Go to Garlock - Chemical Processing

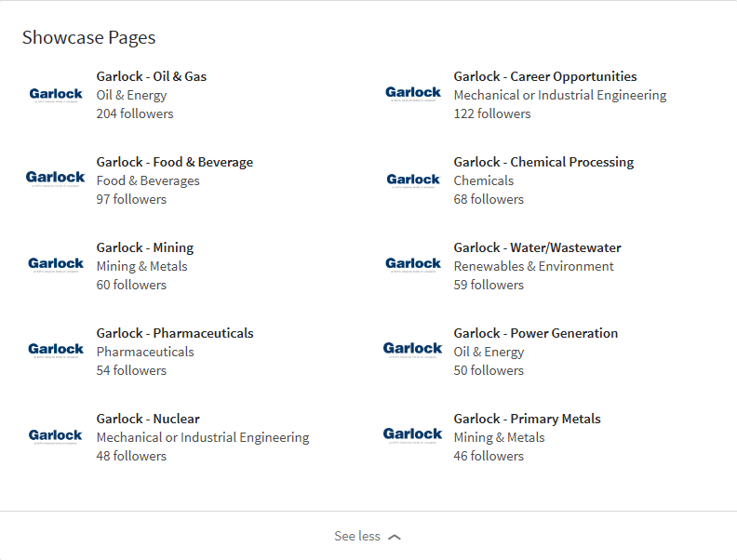(543, 162)
